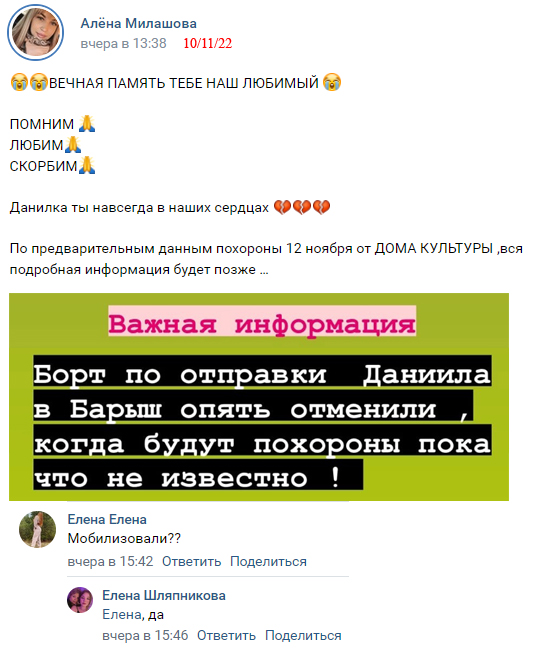Click the broken heart emojis

pos(302,207)
